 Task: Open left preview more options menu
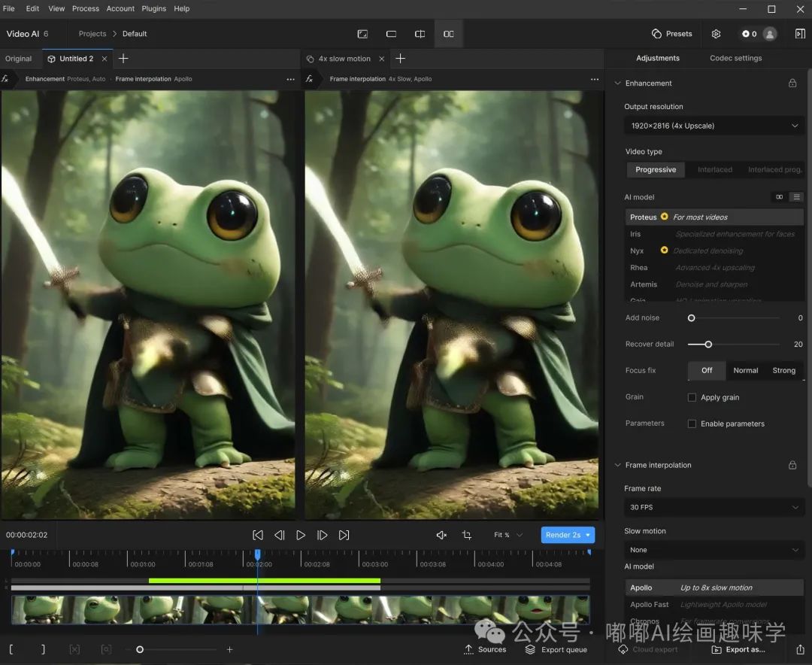(x=290, y=79)
